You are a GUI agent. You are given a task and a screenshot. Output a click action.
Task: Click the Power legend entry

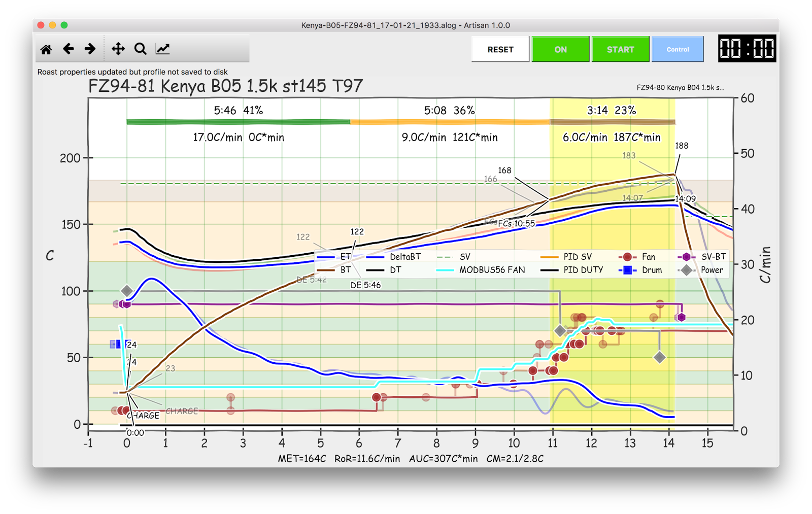coord(700,270)
